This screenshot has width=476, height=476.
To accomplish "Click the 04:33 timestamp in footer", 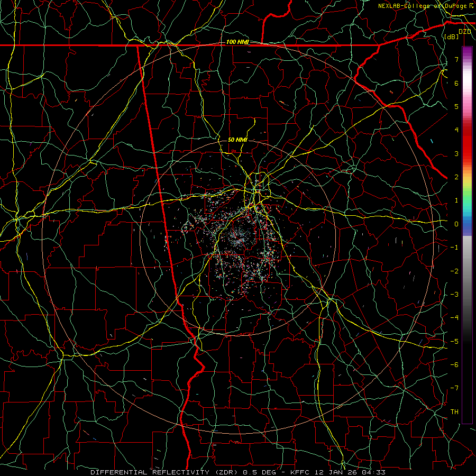I will (x=374, y=472).
